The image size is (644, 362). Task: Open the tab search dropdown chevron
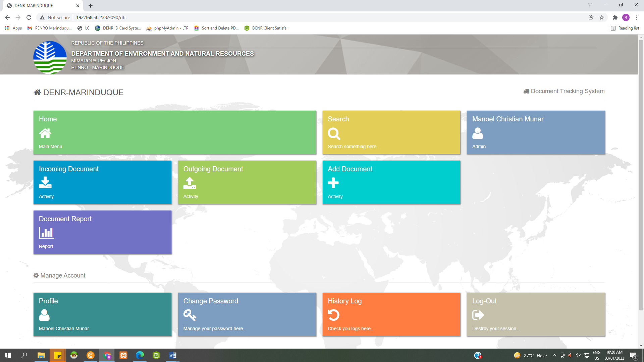point(590,5)
